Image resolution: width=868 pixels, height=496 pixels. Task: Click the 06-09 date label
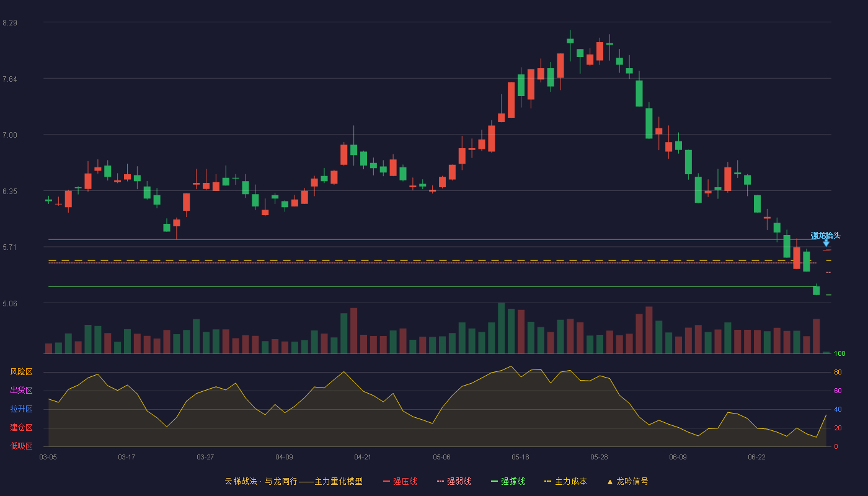point(678,457)
